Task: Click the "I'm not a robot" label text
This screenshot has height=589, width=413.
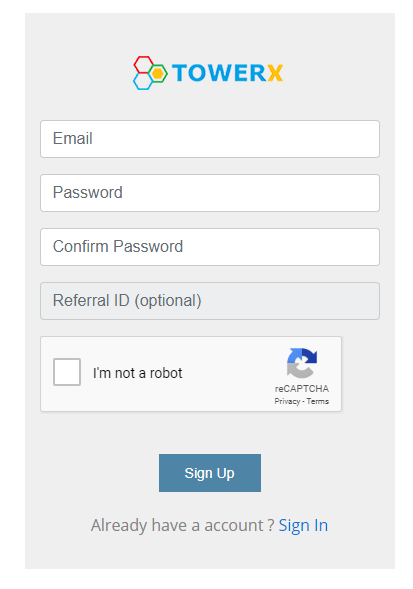Action: (x=138, y=373)
